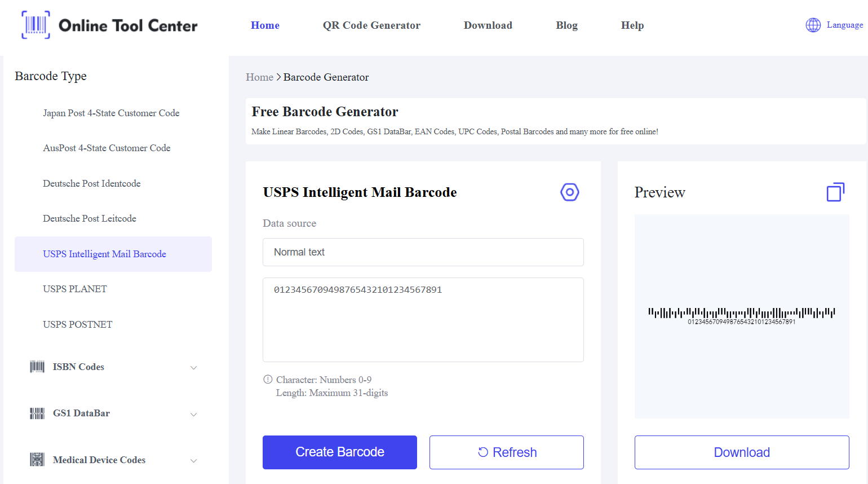Click the globe language icon
The width and height of the screenshot is (868, 484).
(x=813, y=25)
